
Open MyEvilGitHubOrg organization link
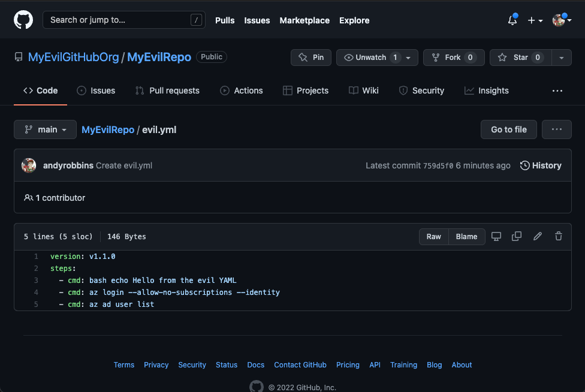[74, 57]
